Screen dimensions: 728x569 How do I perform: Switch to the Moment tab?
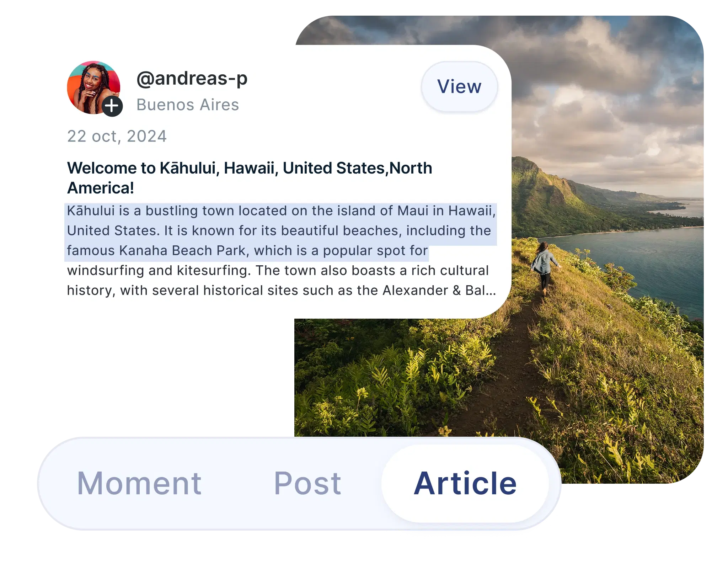pos(139,483)
